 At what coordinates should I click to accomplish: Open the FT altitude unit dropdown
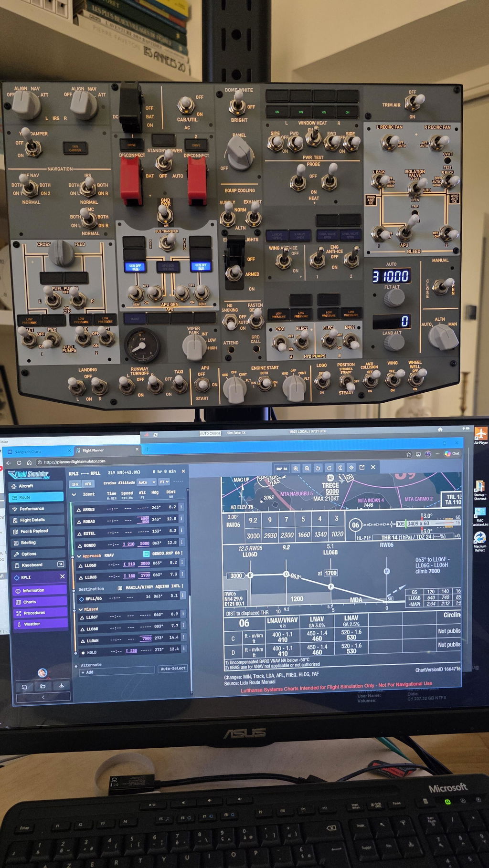pyautogui.click(x=164, y=482)
